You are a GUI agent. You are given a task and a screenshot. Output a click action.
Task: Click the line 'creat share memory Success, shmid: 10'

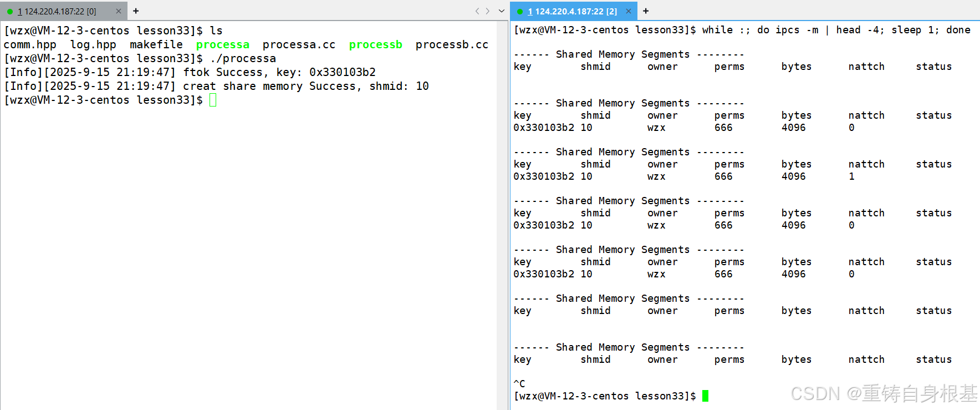click(217, 86)
